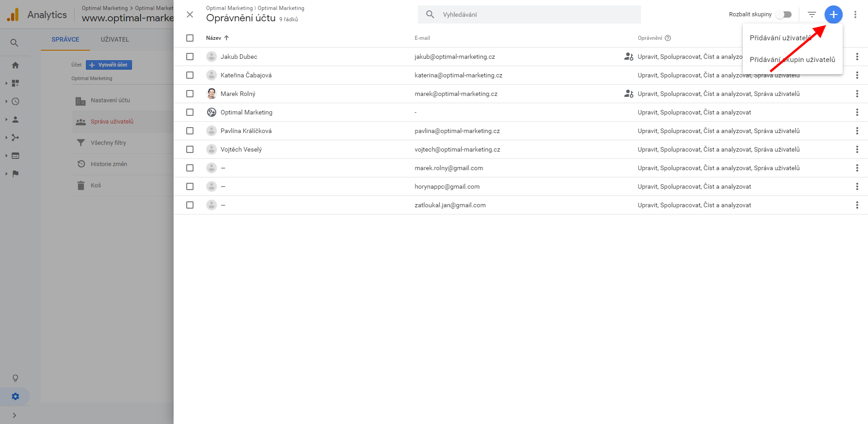The image size is (868, 424).
Task: Close the Oprávnění účtu panel
Action: pos(190,14)
